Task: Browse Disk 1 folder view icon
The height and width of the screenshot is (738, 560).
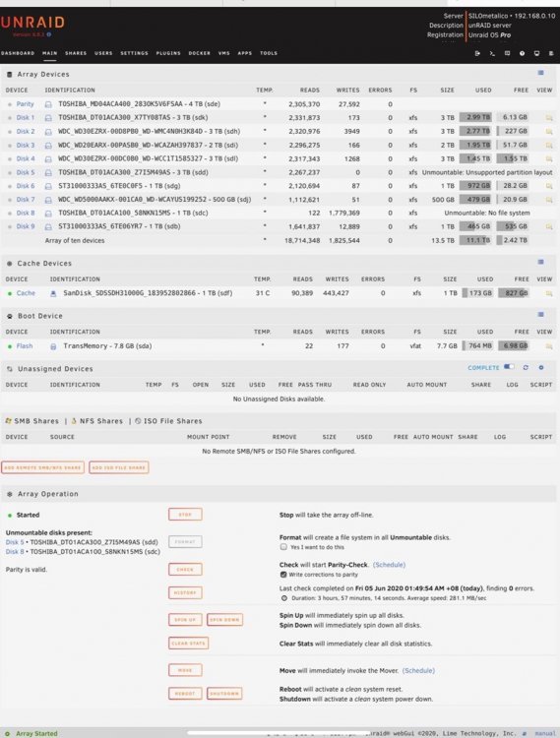Action: click(549, 118)
